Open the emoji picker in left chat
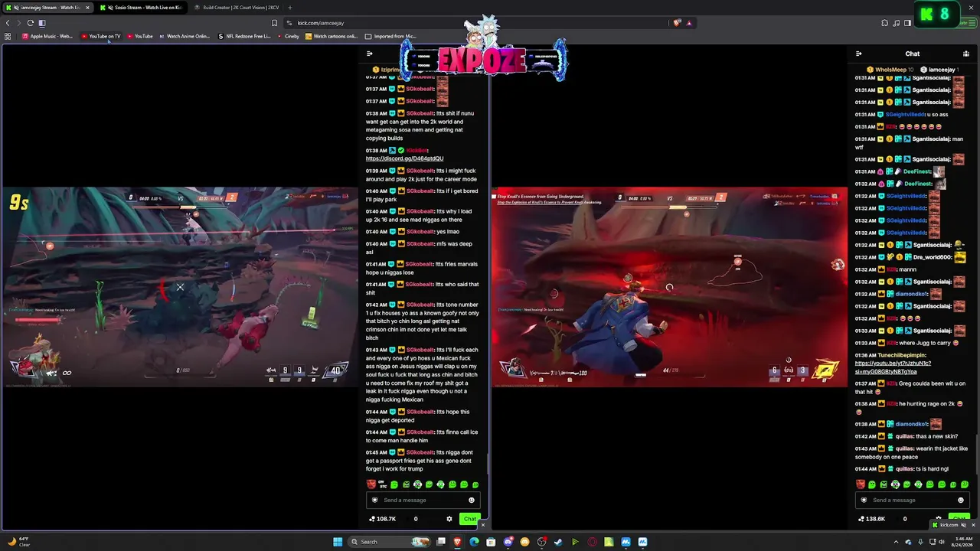The width and height of the screenshot is (980, 551). [x=472, y=500]
